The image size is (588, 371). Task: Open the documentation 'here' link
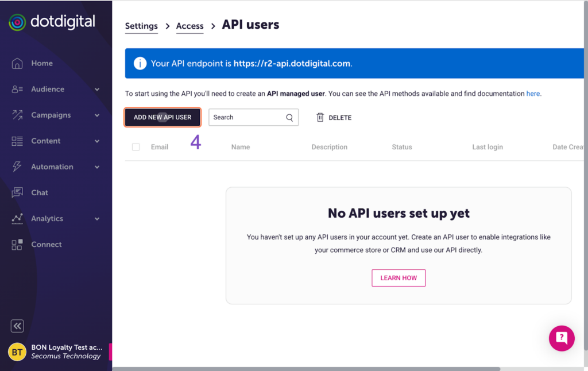pyautogui.click(x=533, y=94)
